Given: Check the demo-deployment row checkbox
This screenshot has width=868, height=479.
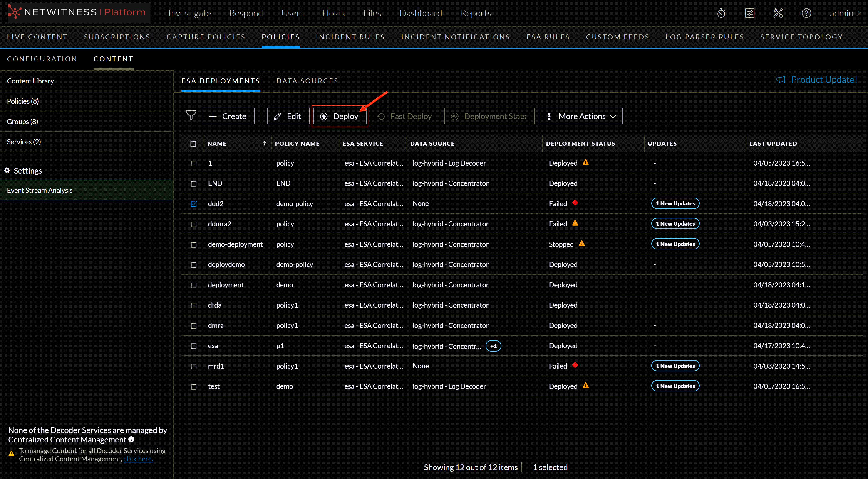Looking at the screenshot, I should point(193,245).
